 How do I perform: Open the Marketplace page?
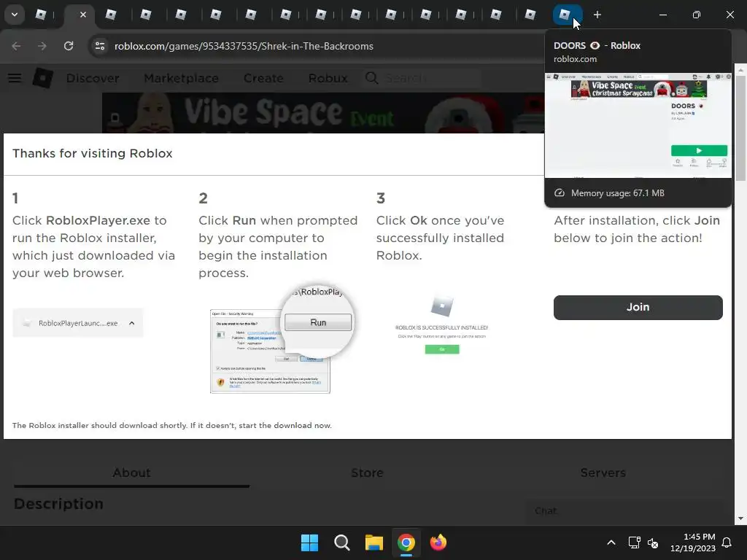[182, 78]
